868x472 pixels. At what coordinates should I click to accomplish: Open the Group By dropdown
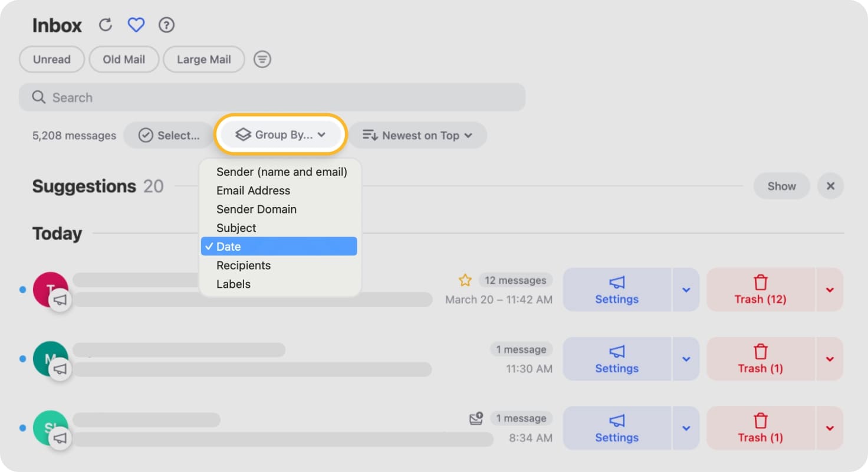[x=281, y=135]
